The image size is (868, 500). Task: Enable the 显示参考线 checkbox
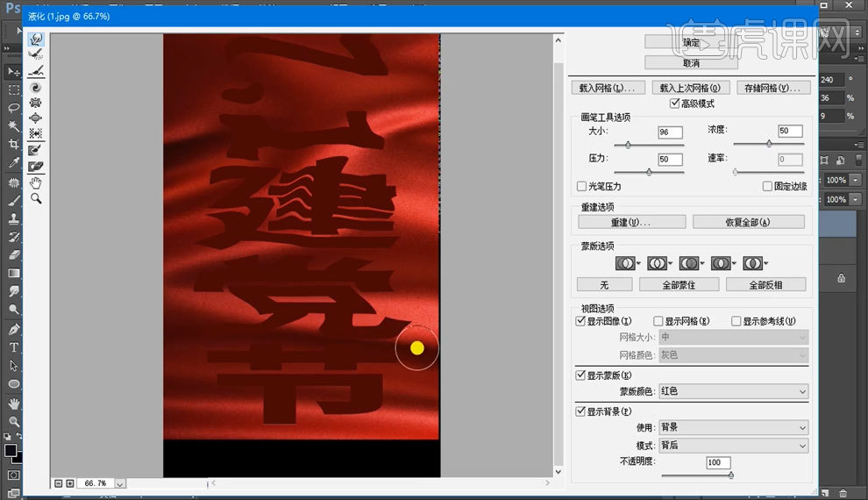click(736, 321)
